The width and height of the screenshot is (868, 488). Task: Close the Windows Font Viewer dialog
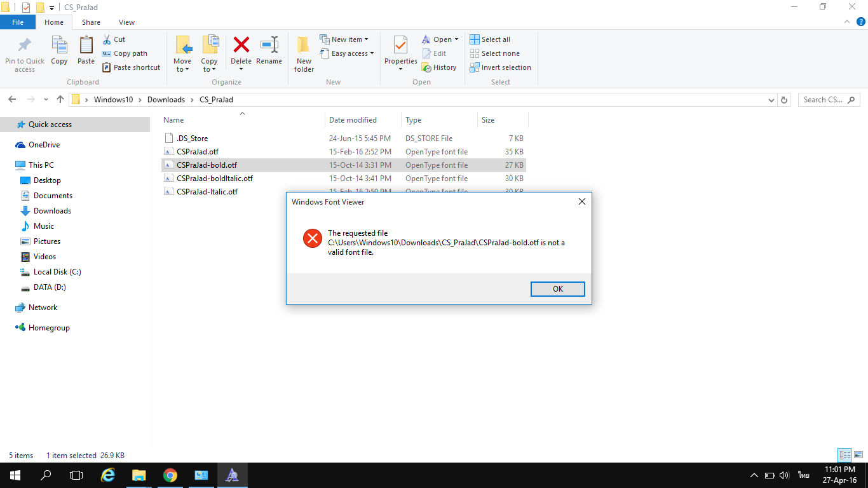click(581, 201)
